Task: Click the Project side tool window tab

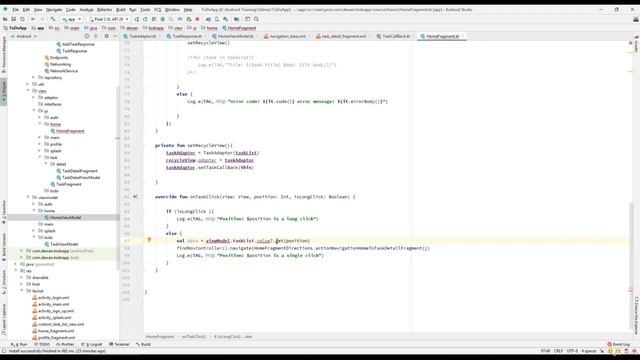Action: point(4,92)
